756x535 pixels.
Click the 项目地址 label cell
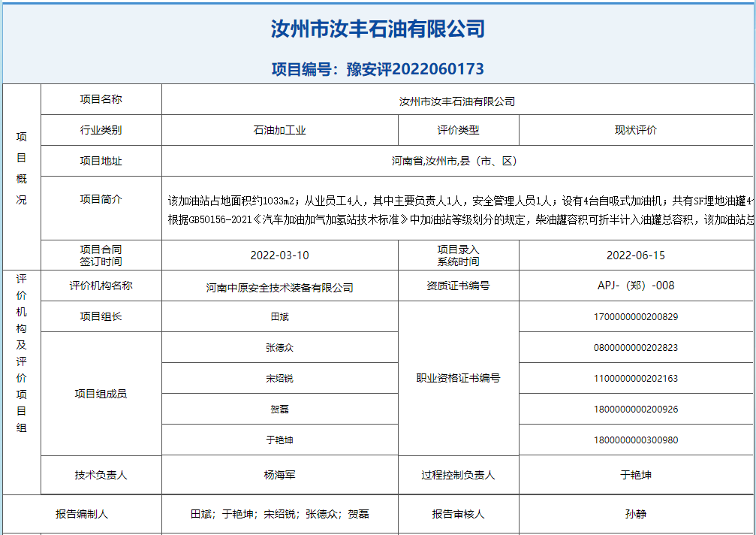click(x=101, y=161)
